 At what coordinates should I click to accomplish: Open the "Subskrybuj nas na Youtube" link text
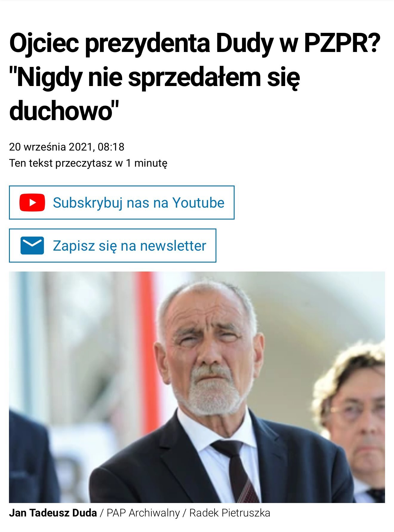138,203
